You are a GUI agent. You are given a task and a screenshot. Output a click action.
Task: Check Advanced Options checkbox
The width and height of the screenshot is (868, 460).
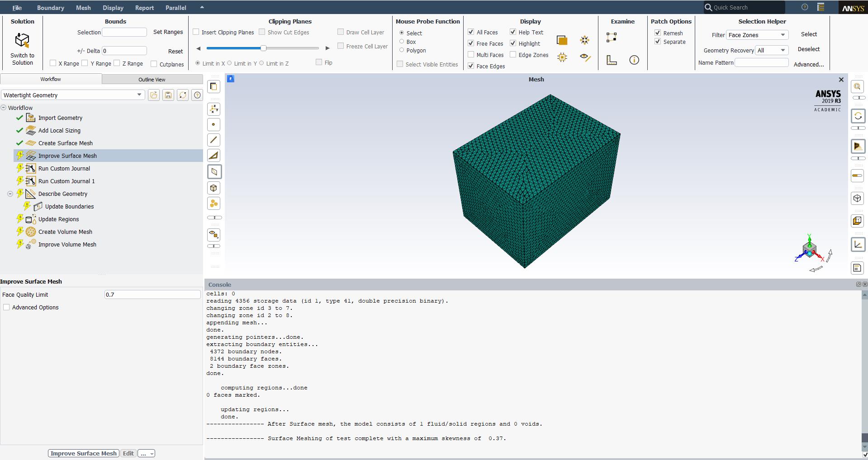[6, 307]
